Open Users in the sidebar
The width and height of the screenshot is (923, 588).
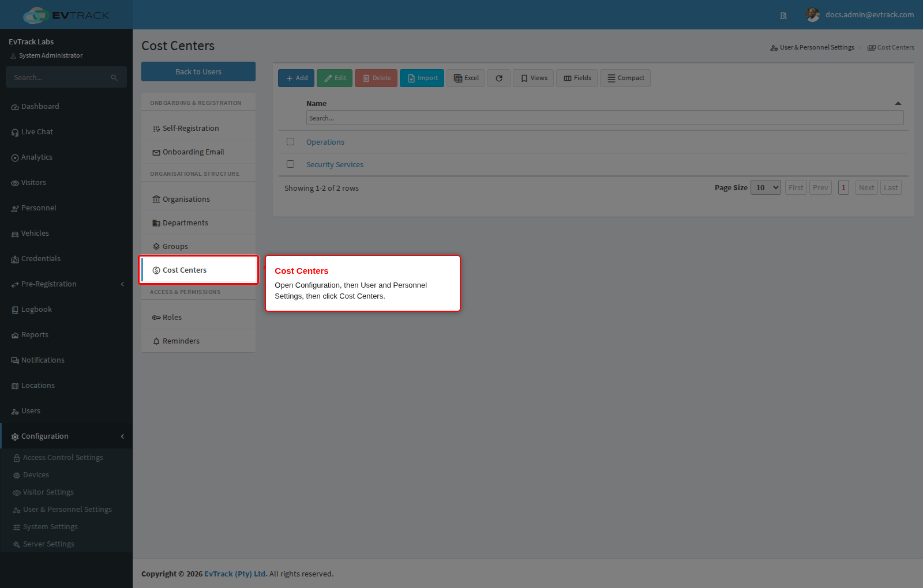click(66, 411)
